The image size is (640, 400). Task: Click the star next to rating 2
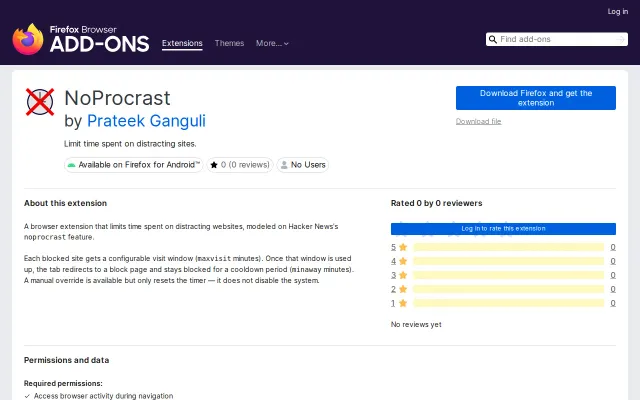(x=403, y=289)
